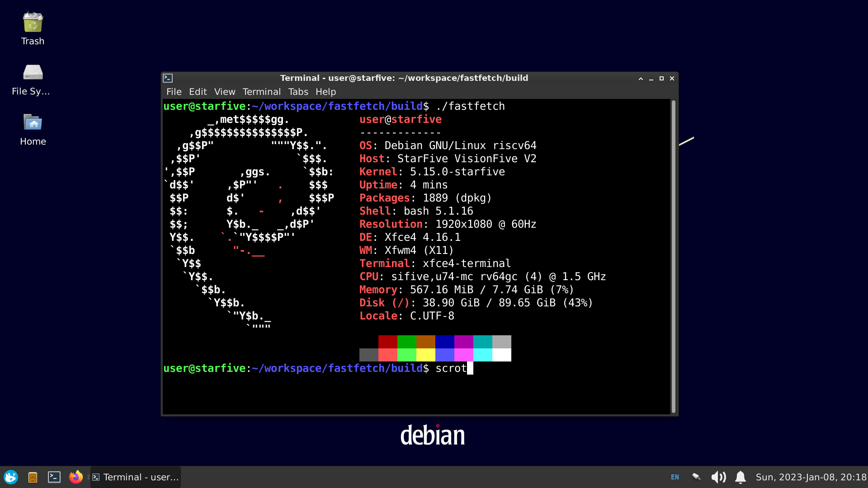Image resolution: width=868 pixels, height=488 pixels.
Task: Open Xfce applications menu mouse icon
Action: pos(11,477)
